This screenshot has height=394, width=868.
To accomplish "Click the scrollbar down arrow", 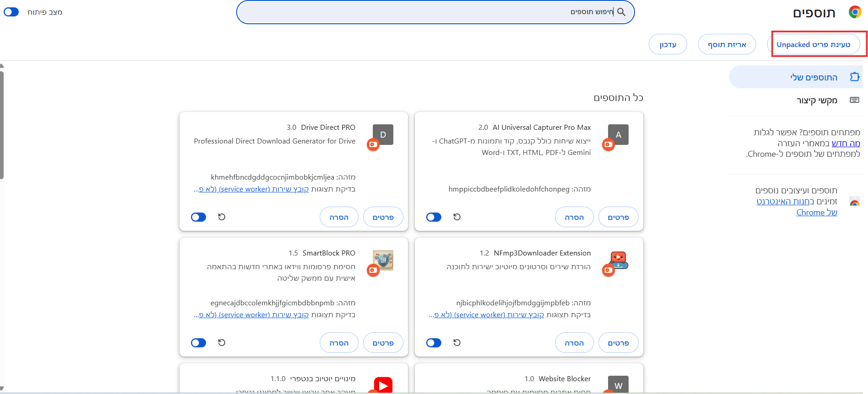I will 2,389.
